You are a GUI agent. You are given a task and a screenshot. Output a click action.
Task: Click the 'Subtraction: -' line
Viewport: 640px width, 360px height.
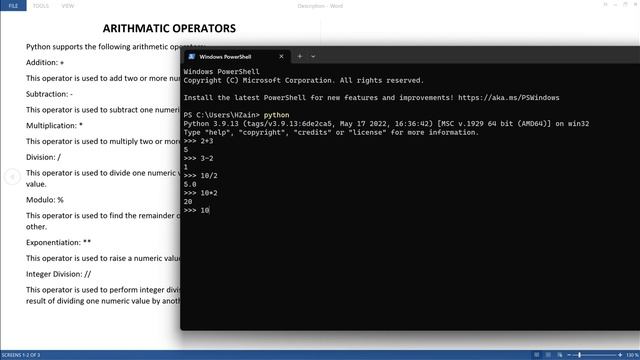point(49,94)
